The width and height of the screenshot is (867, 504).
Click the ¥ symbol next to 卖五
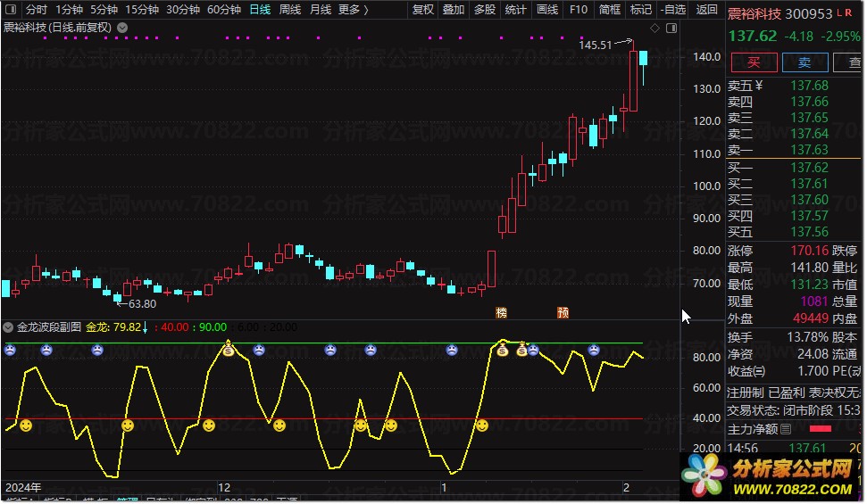click(759, 85)
